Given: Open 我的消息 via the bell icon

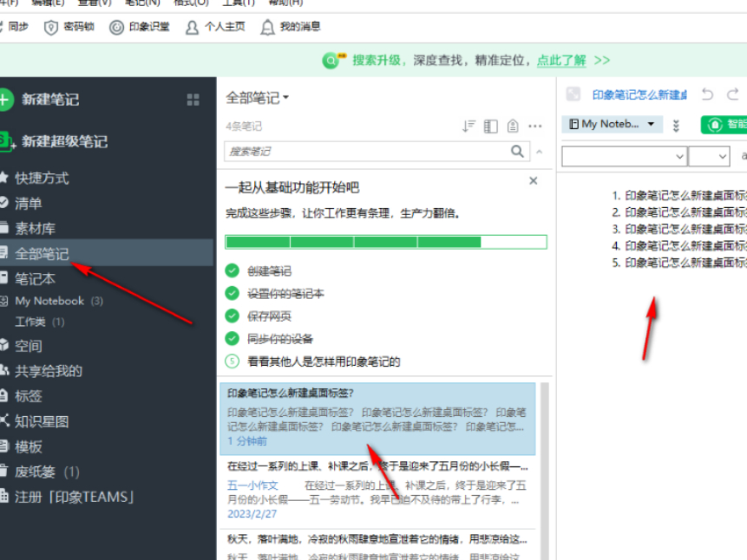Looking at the screenshot, I should click(268, 28).
